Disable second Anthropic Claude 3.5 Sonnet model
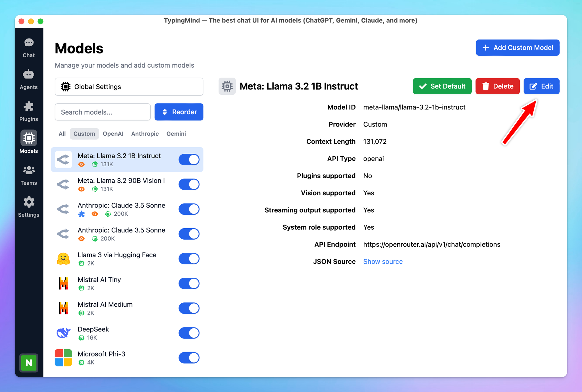The height and width of the screenshot is (392, 582). [x=189, y=234]
